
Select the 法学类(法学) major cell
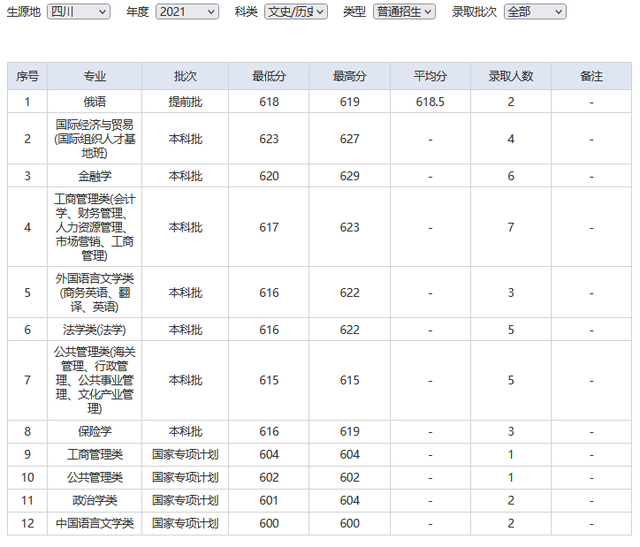point(95,329)
